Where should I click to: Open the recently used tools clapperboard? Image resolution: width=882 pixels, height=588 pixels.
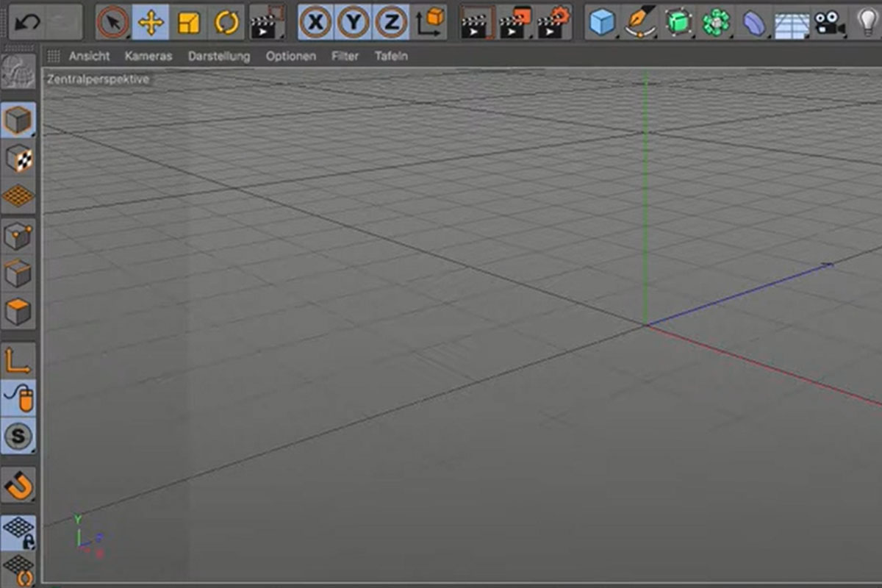pos(268,23)
